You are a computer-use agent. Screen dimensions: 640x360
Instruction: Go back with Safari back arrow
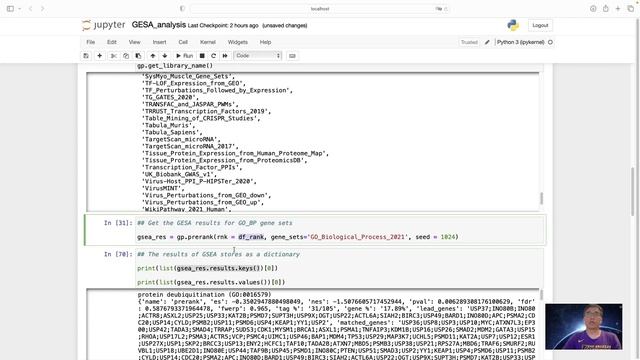30,9
